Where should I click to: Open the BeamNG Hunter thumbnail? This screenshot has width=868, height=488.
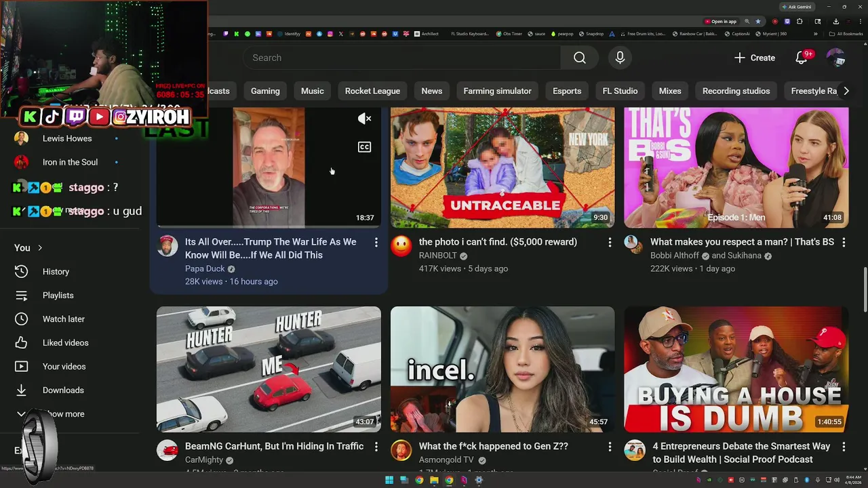coord(269,369)
